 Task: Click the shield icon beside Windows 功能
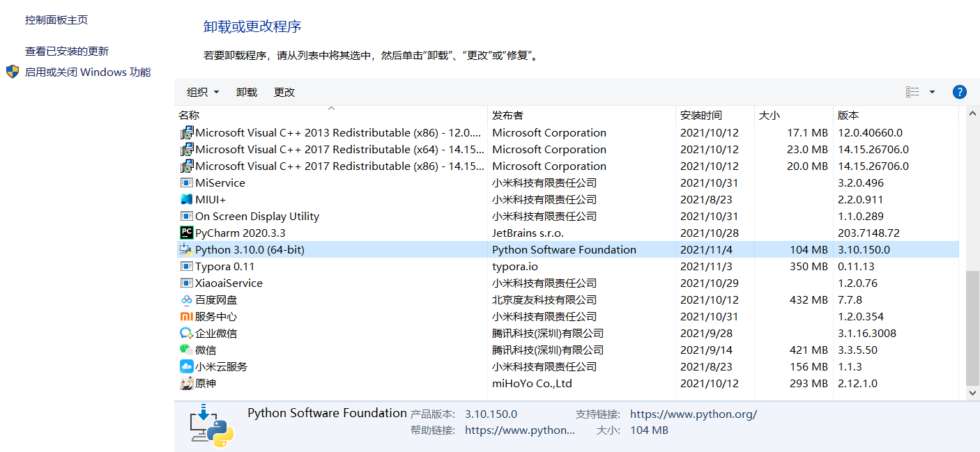click(x=13, y=72)
